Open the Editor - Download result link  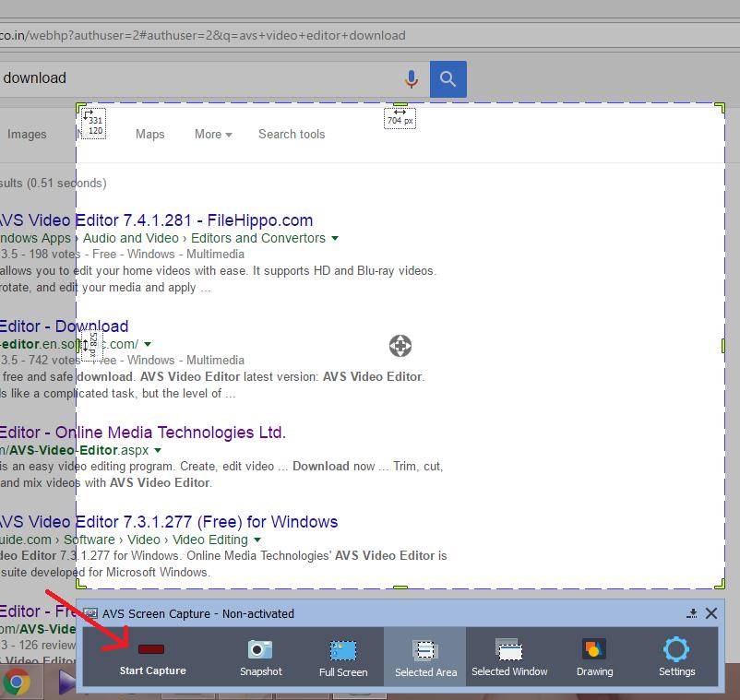pos(64,326)
